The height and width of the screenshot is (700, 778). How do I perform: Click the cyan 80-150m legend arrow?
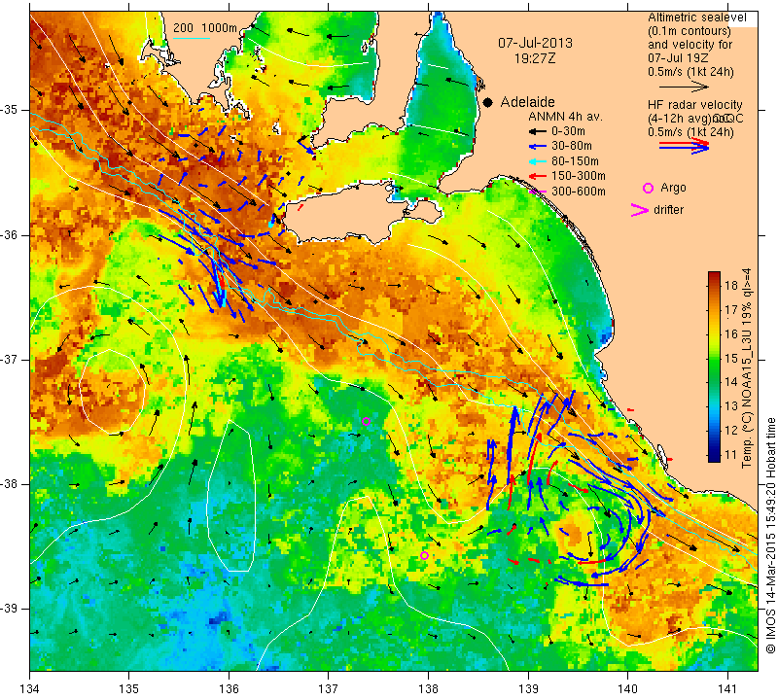(537, 161)
